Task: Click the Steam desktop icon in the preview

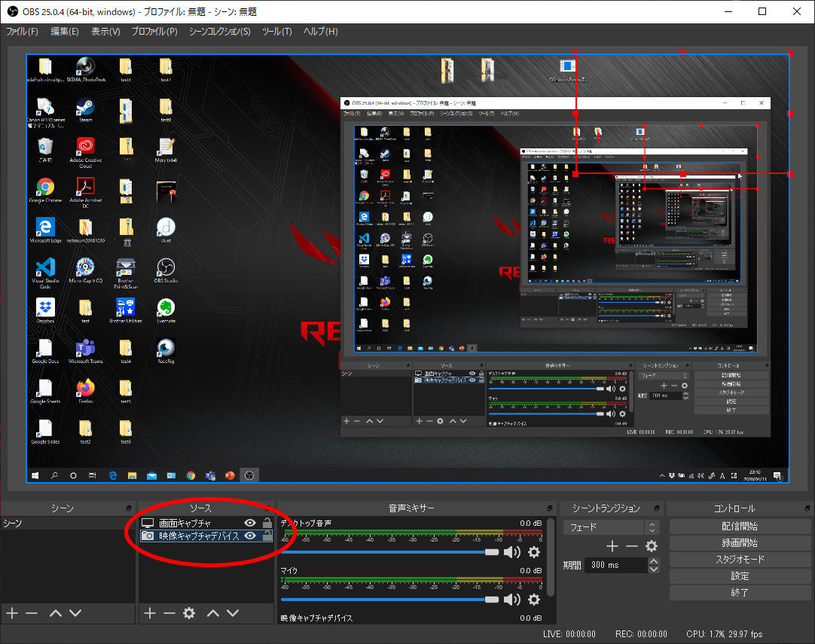Action: click(x=85, y=110)
